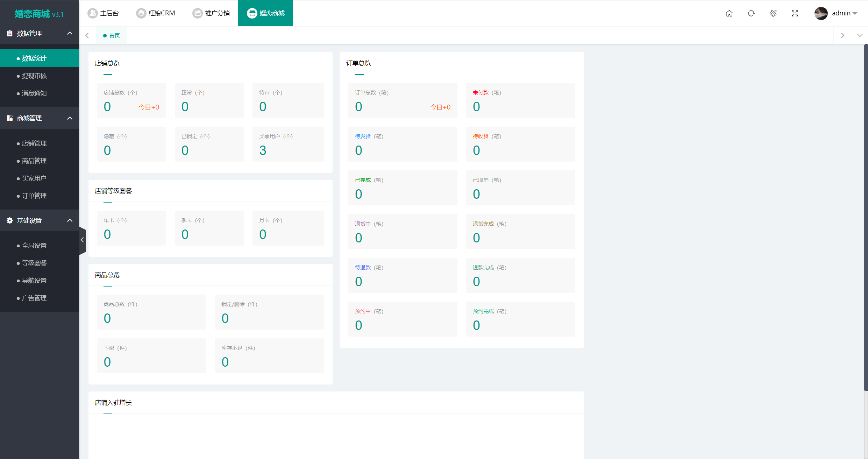The height and width of the screenshot is (459, 868).
Task: Open 订单管理 in the sidebar
Action: tap(34, 196)
